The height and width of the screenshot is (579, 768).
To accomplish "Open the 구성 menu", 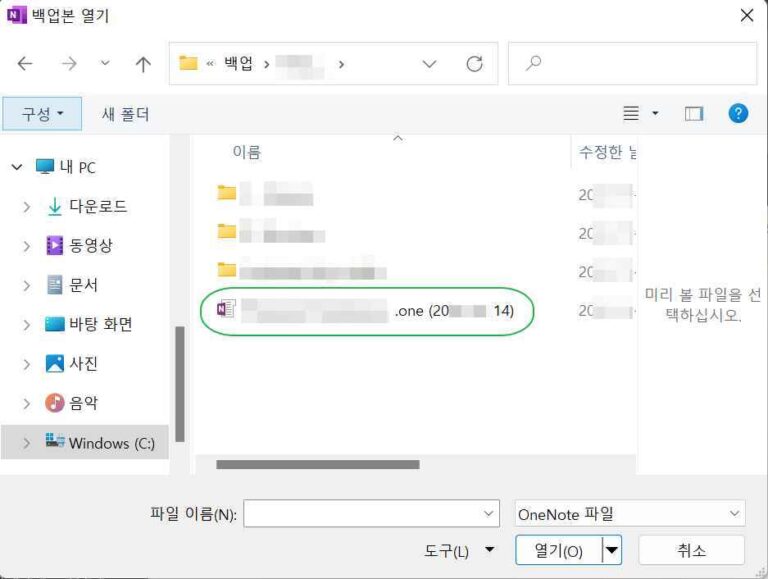I will click(x=42, y=114).
